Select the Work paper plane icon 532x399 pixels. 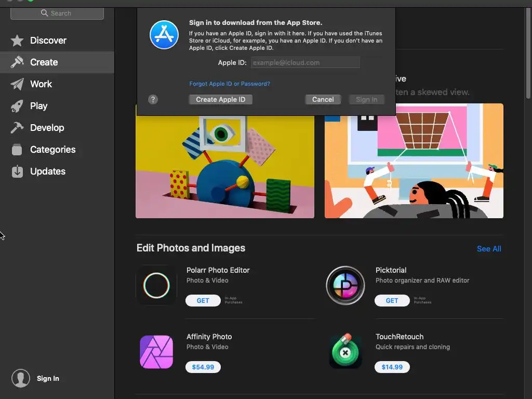point(17,84)
